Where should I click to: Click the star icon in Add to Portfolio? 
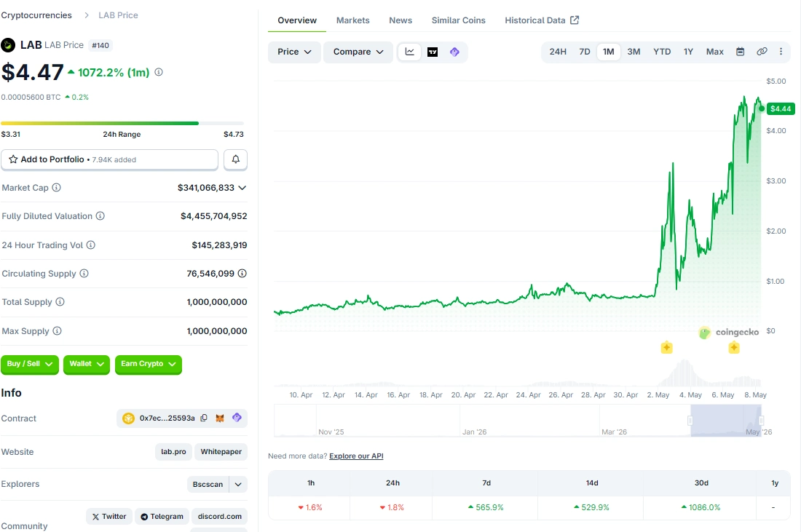(13, 159)
